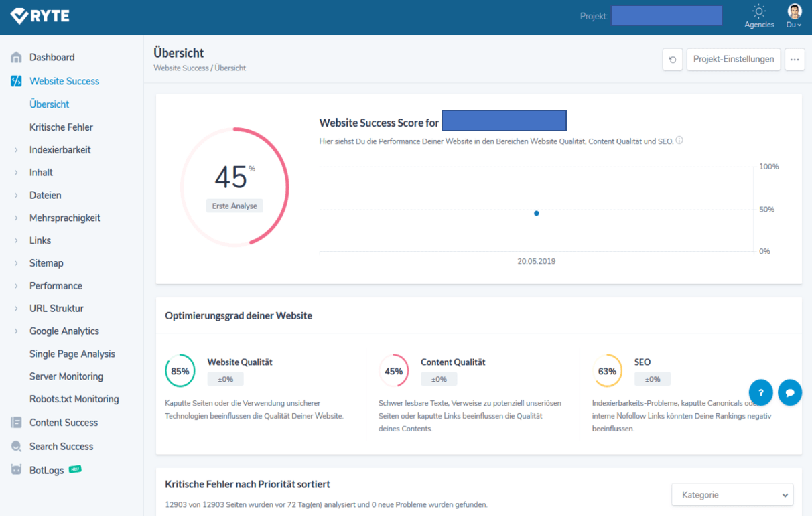
Task: Click the Ryte logo in the header
Action: (40, 16)
